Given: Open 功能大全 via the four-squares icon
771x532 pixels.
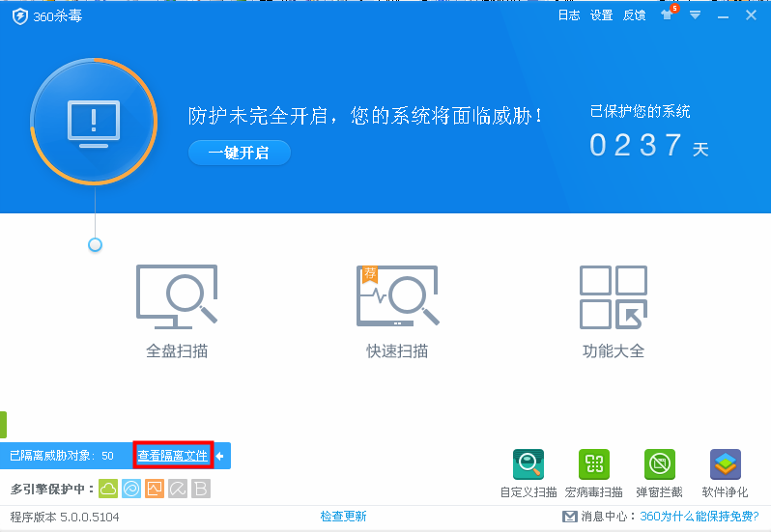Looking at the screenshot, I should point(614,297).
